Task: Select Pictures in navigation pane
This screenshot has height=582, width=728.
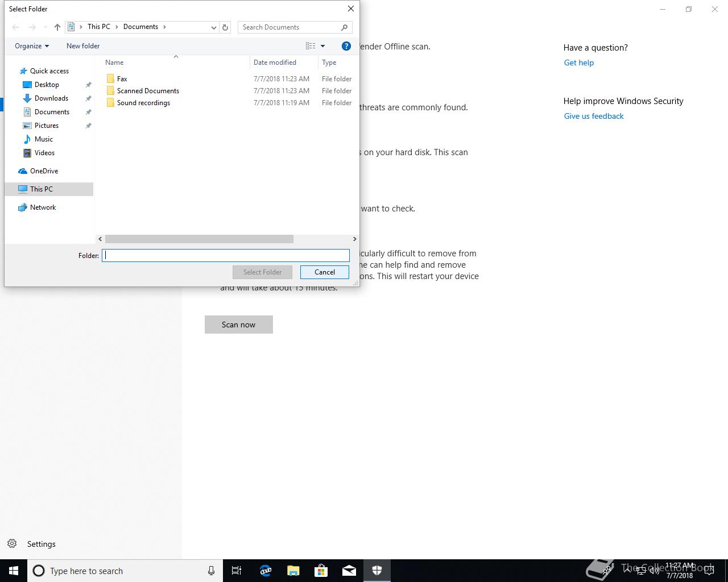Action: point(41,126)
